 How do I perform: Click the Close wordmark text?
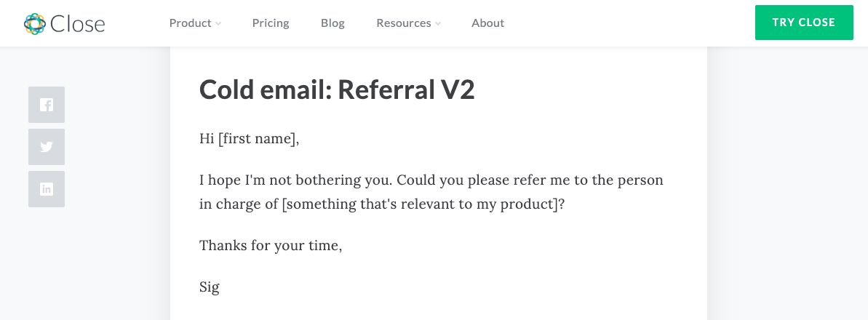(78, 24)
